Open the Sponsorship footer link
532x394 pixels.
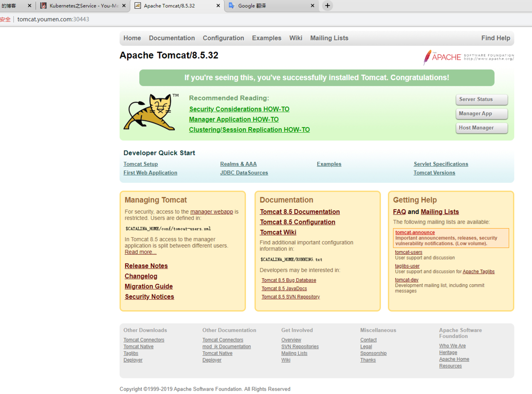pos(373,353)
